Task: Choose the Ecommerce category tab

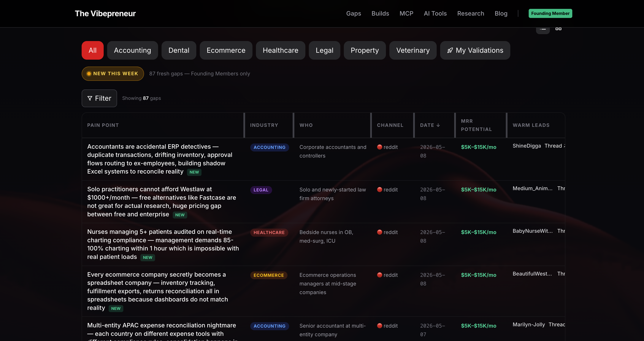Action: [x=226, y=50]
